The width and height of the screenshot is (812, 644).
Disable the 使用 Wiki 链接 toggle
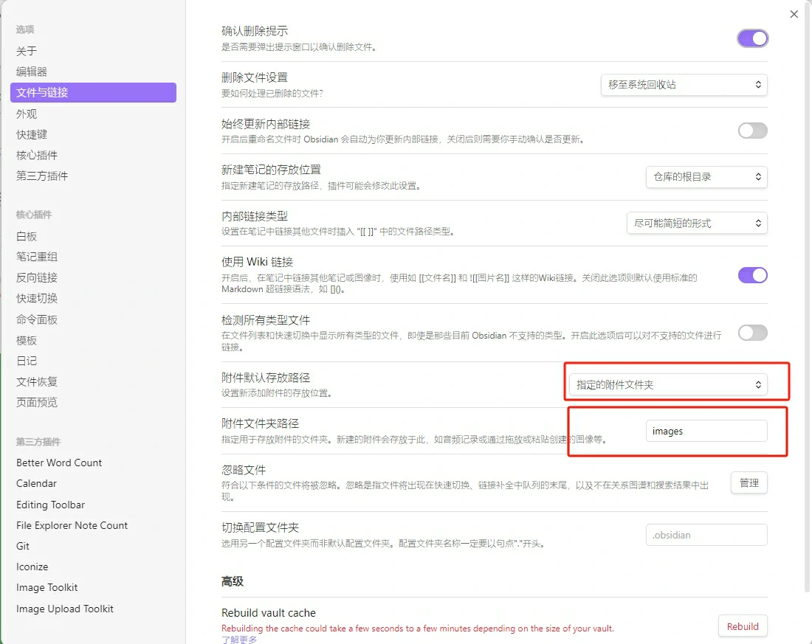pos(752,274)
